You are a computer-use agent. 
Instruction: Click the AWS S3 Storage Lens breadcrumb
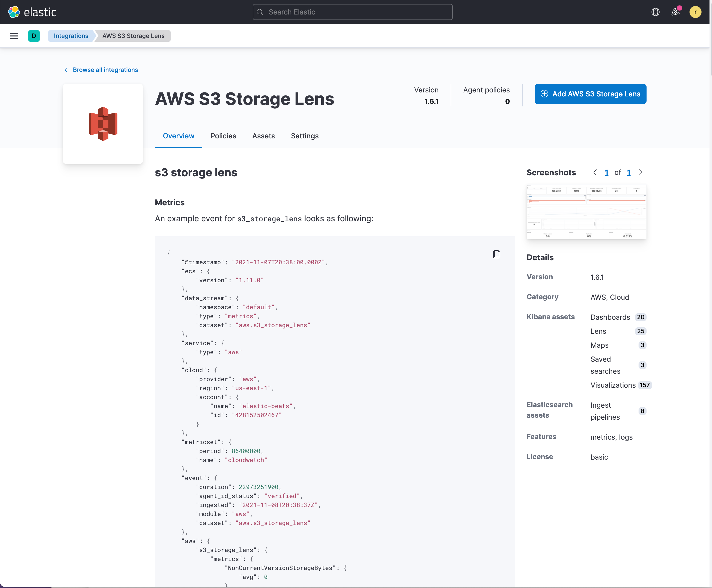click(x=133, y=36)
